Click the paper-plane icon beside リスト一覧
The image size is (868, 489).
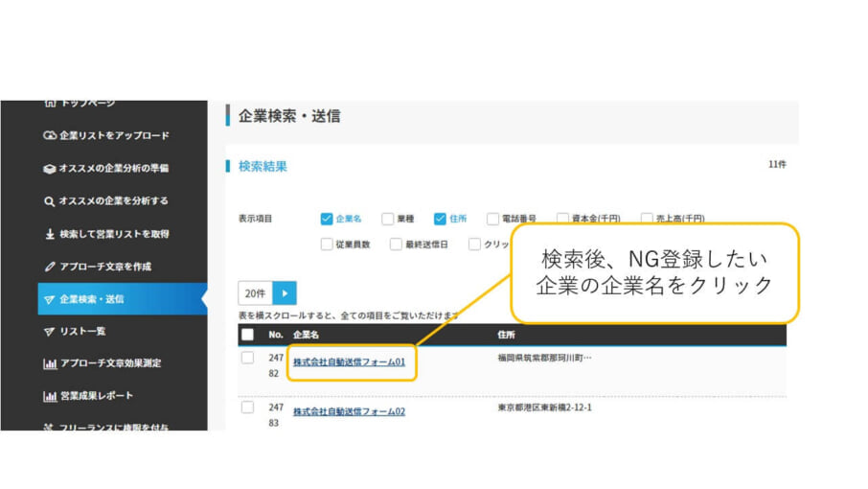(50, 332)
